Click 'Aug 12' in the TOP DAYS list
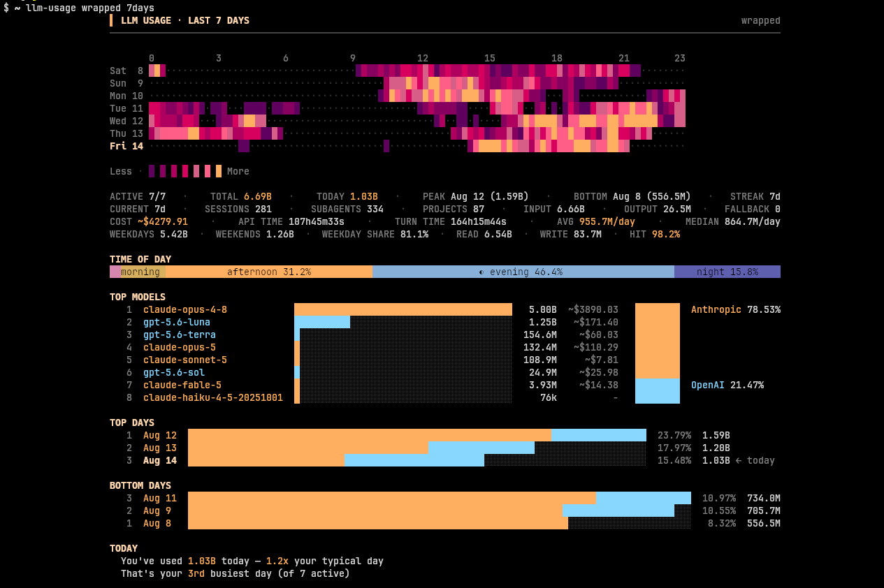884x588 pixels. [x=160, y=435]
